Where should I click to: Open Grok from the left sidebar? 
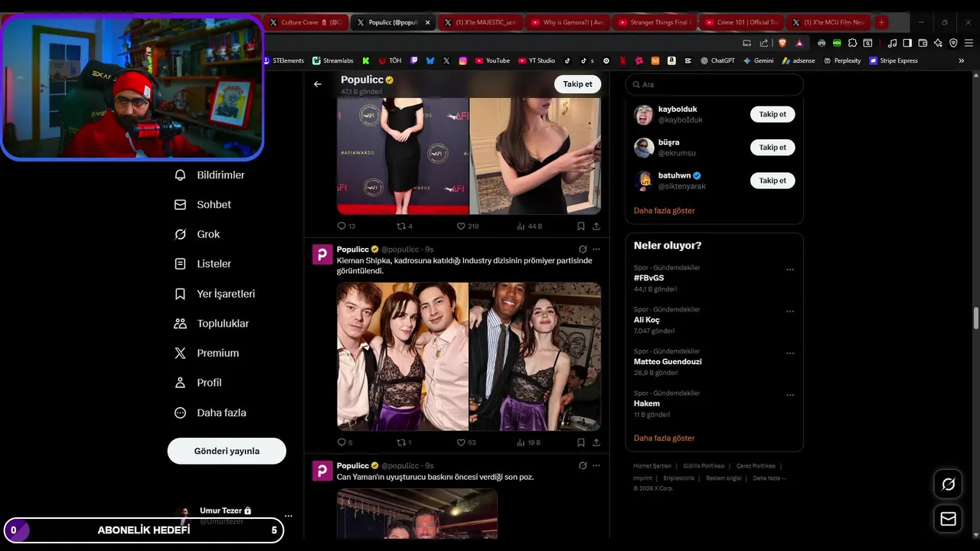pos(197,234)
